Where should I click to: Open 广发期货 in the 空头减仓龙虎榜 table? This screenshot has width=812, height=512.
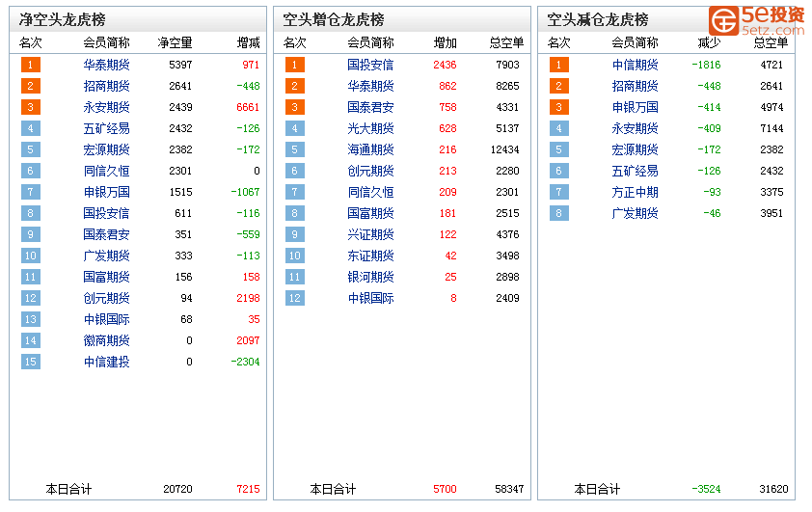[x=635, y=213]
